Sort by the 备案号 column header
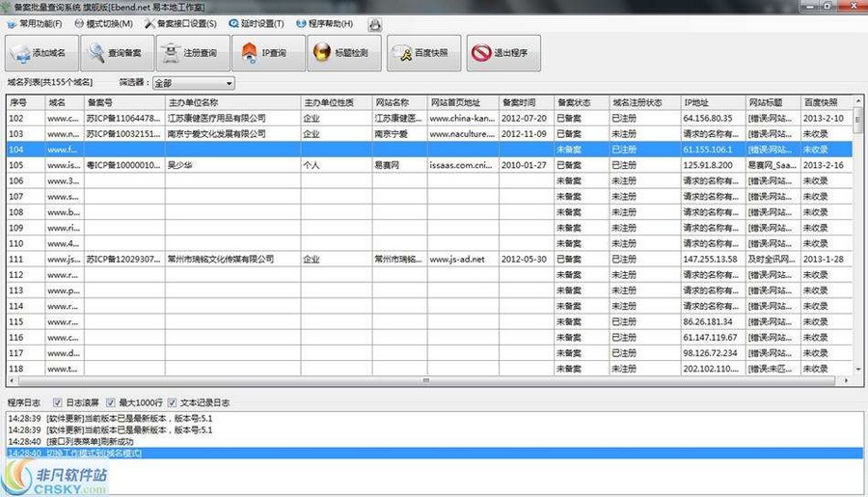This screenshot has height=497, width=868. (124, 102)
